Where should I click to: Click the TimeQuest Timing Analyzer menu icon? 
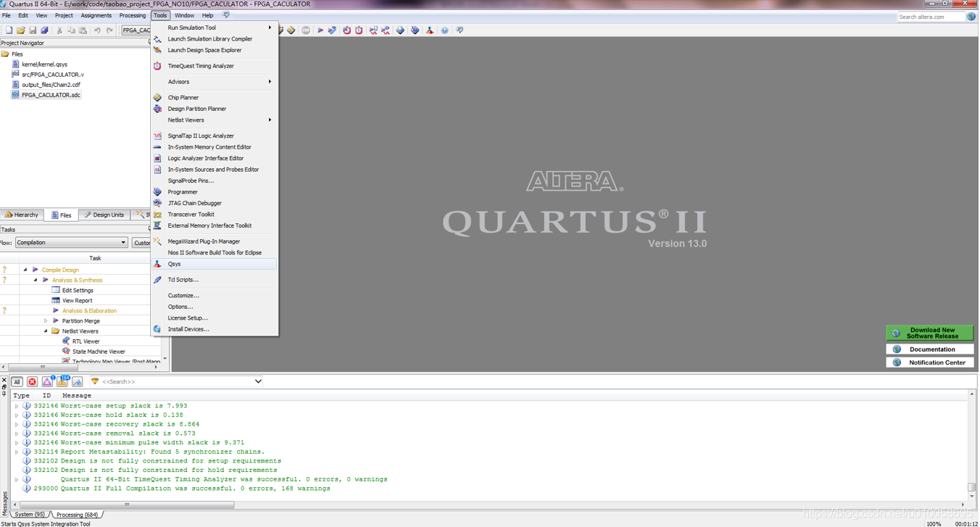click(x=157, y=66)
